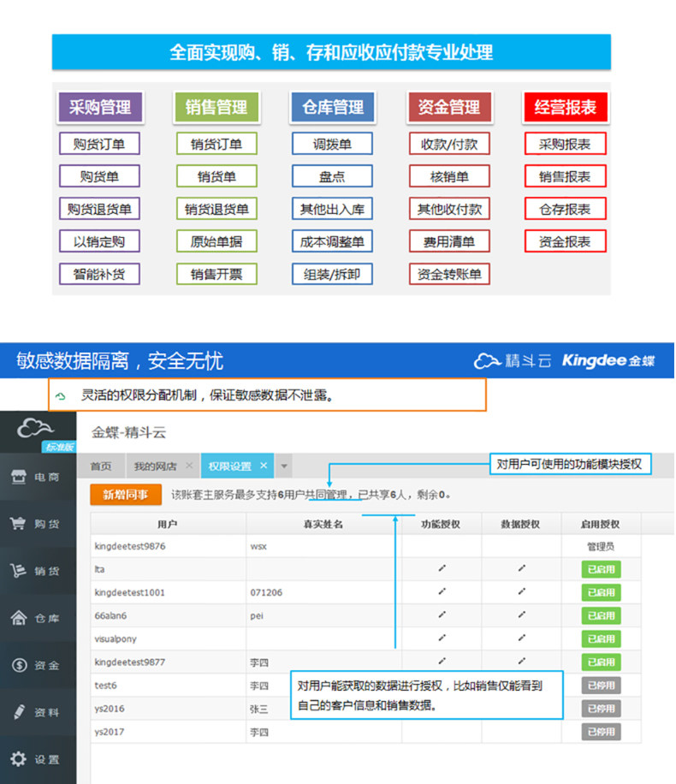The height and width of the screenshot is (784, 676).
Task: Expand the tab list dropdown arrow
Action: point(283,466)
